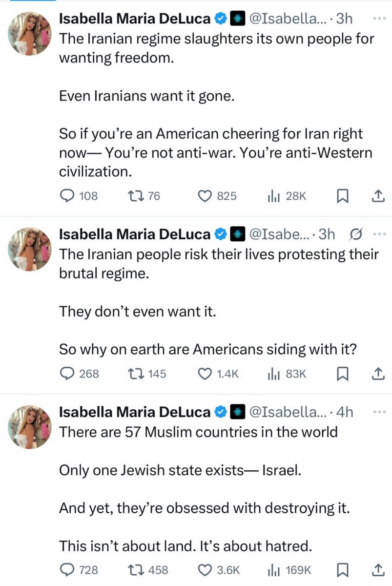Open more menu on the second tweet
This screenshot has width=392, height=586.
tap(379, 234)
